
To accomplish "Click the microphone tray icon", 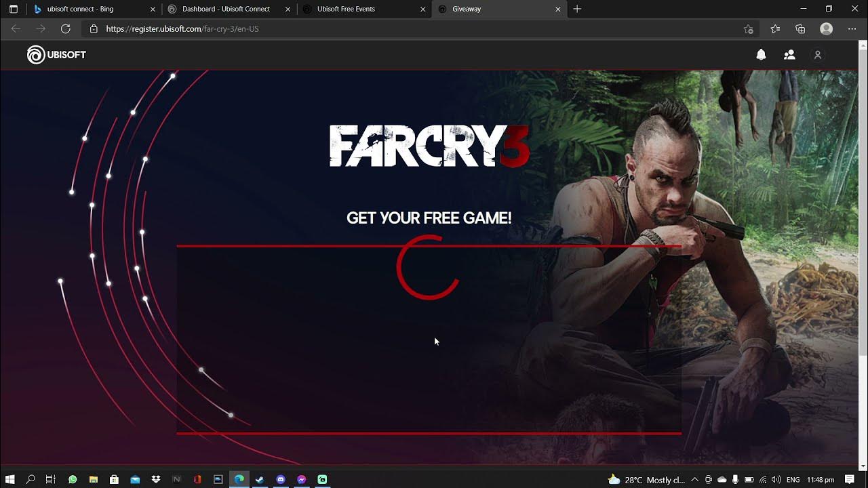I will (736, 479).
